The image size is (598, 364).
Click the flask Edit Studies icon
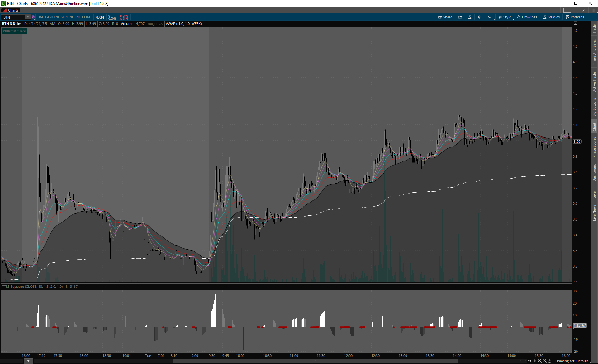470,17
